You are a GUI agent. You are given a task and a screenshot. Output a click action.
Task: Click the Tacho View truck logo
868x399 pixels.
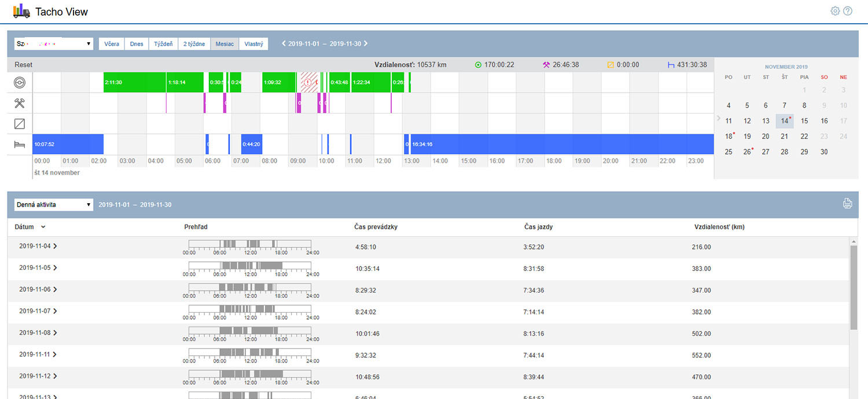click(x=21, y=10)
